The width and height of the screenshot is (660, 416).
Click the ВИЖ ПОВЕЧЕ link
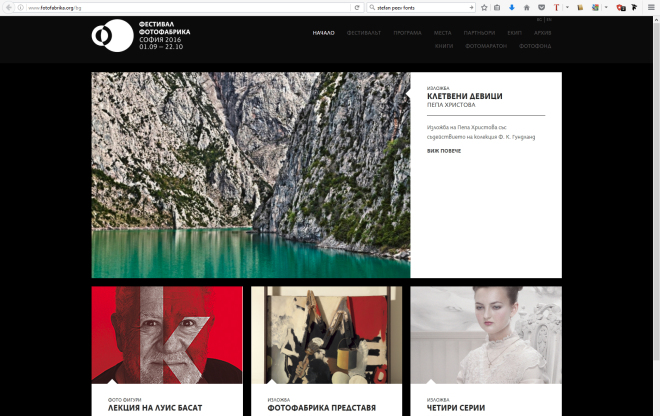coord(444,150)
